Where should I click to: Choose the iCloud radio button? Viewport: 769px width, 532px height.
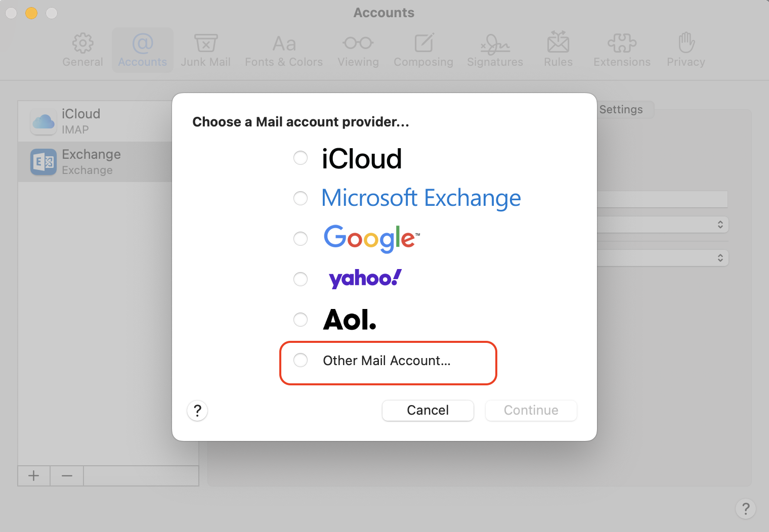tap(301, 158)
